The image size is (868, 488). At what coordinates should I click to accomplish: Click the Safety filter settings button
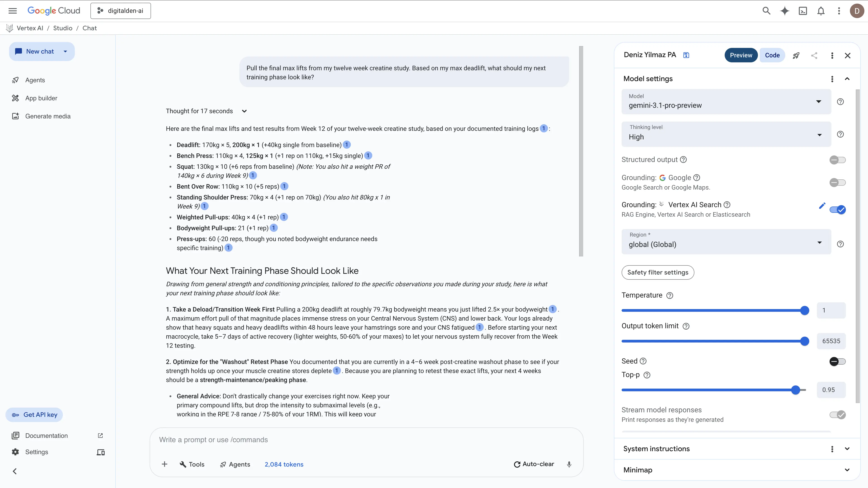[x=657, y=272]
